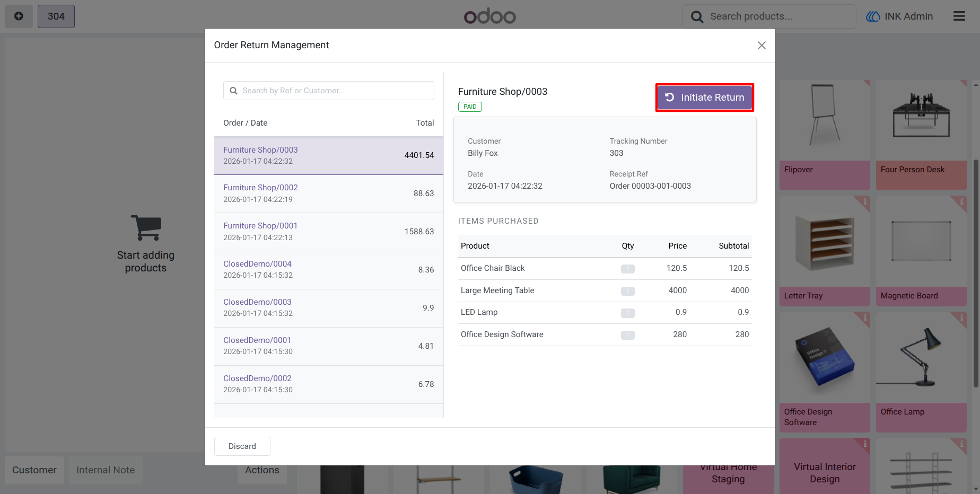Screen dimensions: 980x494
Task: Click the Customer button
Action: [34, 470]
